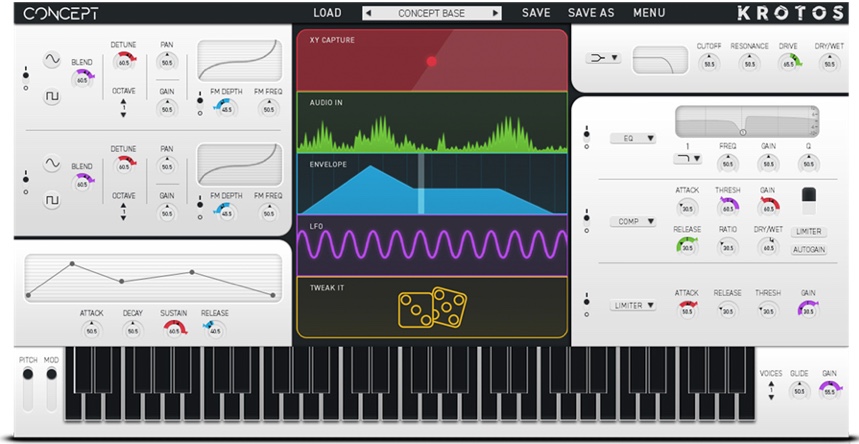Click the MOD wheel
Screen dimensions: 859x444
pos(51,389)
